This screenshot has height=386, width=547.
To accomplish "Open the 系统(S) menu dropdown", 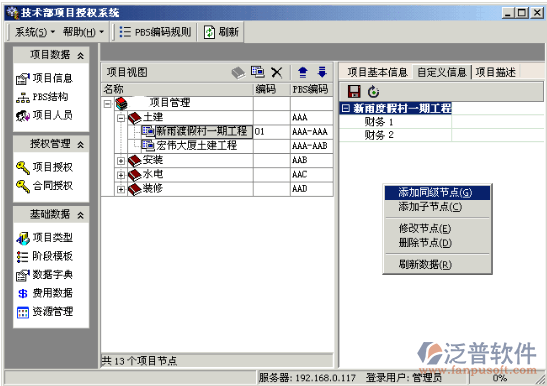I will point(35,32).
